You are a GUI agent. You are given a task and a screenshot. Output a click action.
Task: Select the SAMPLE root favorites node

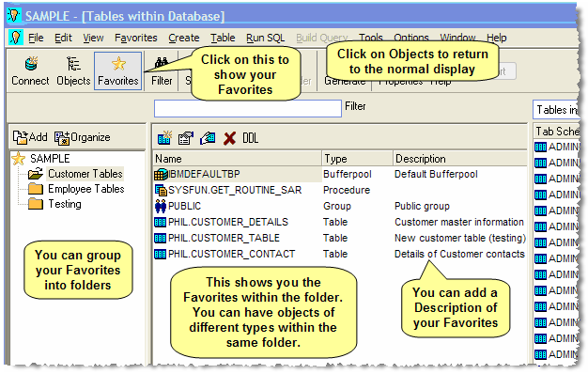(50, 158)
